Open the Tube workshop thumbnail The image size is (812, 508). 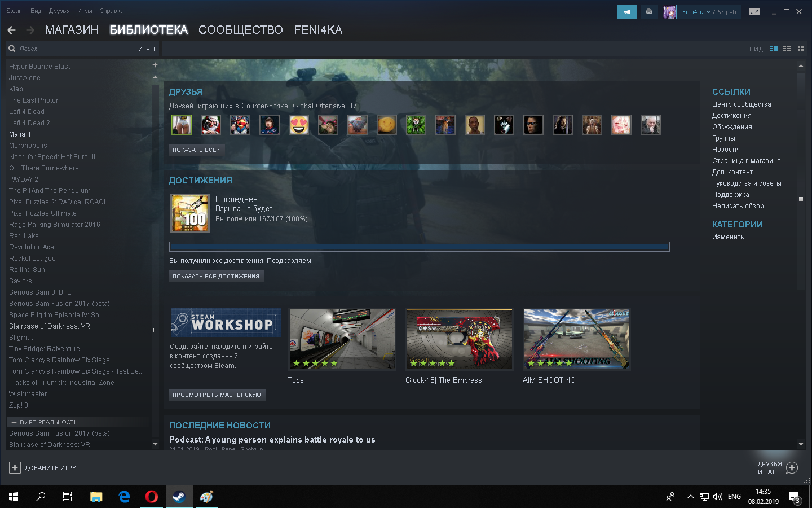342,339
